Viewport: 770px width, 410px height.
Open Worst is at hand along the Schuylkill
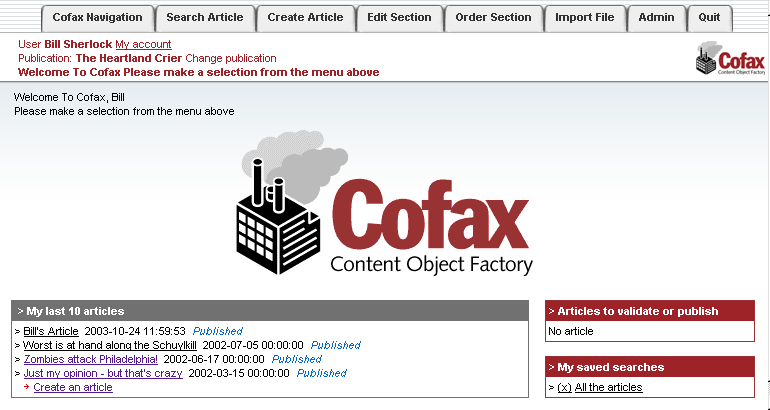pos(110,345)
